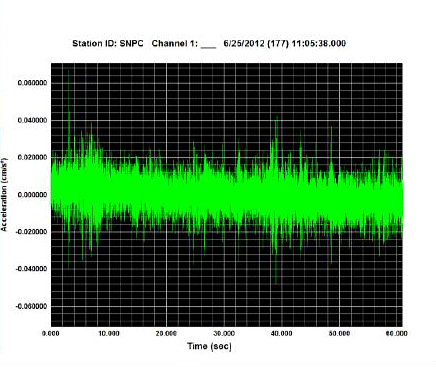The height and width of the screenshot is (367, 436).
Task: Click the Time (sec) axis label
Action: tap(209, 346)
